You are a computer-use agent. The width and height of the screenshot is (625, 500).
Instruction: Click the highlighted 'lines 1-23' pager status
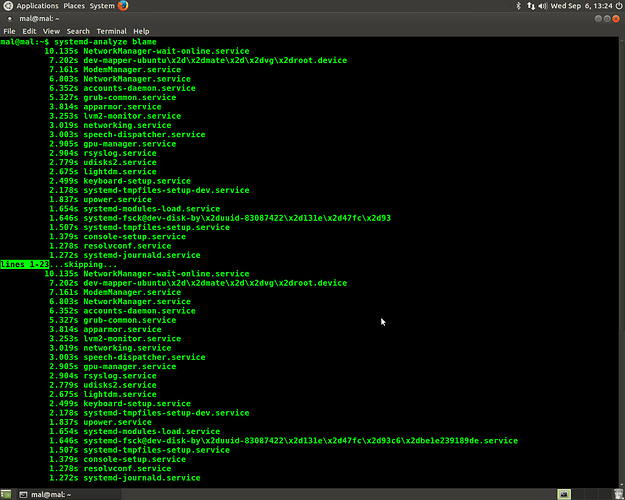click(x=25, y=264)
